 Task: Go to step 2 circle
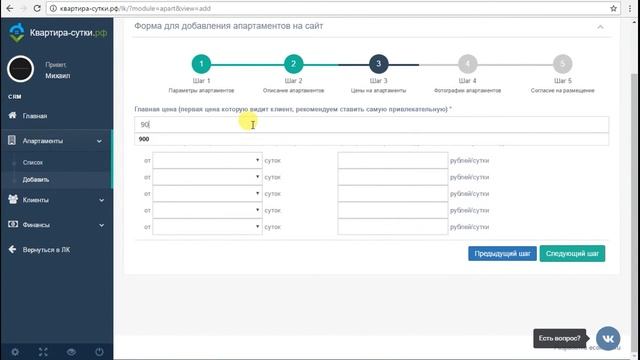[x=293, y=64]
